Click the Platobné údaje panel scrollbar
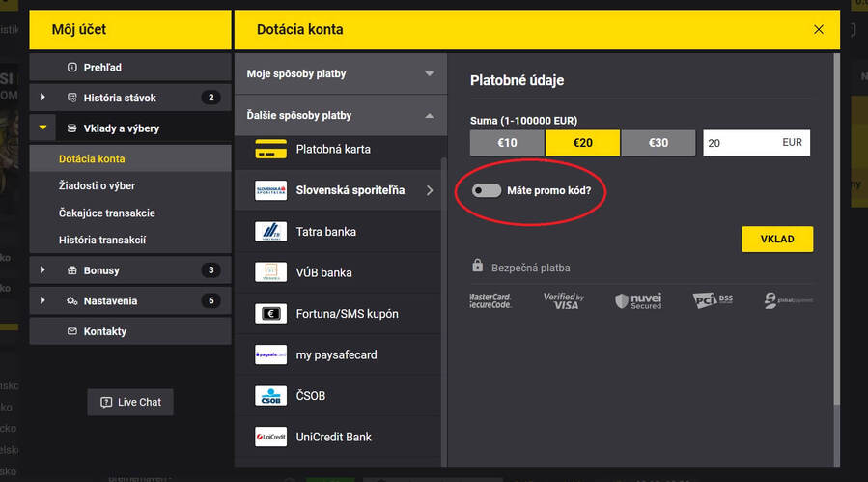This screenshot has width=868, height=482. tap(836, 228)
